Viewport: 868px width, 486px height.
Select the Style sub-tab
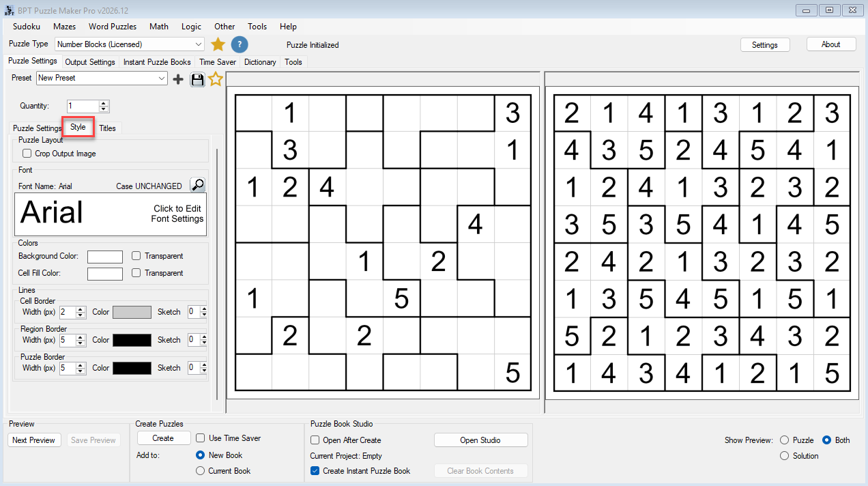[78, 127]
